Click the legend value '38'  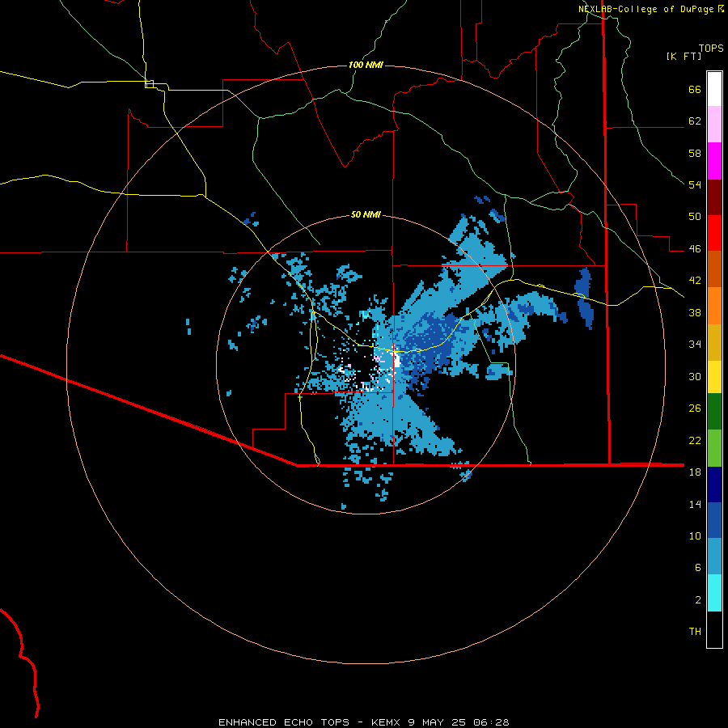[x=695, y=312]
